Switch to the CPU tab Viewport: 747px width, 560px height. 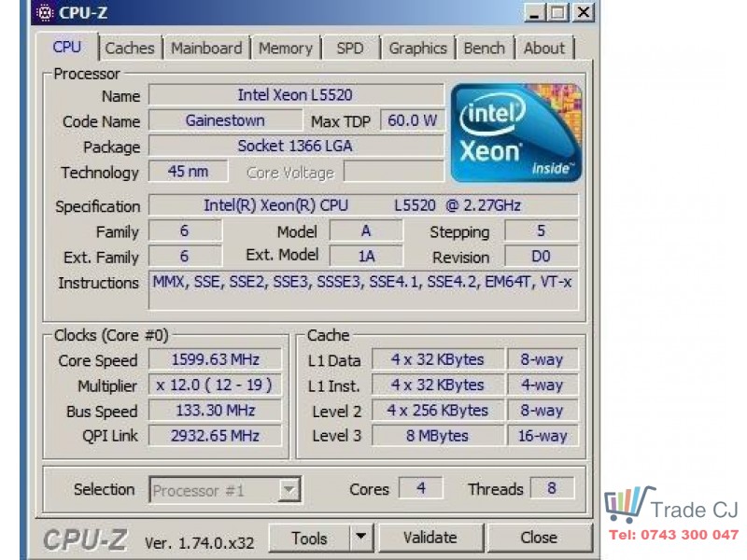(x=66, y=48)
